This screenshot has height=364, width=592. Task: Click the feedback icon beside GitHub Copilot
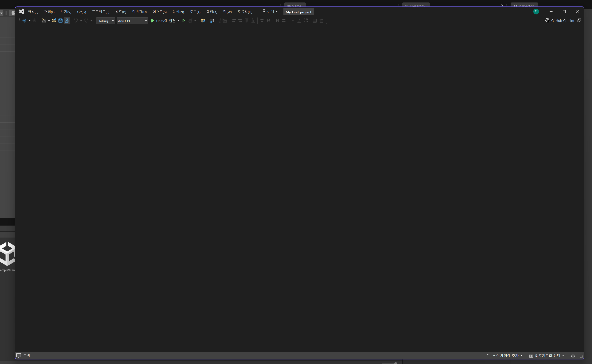[x=579, y=21]
